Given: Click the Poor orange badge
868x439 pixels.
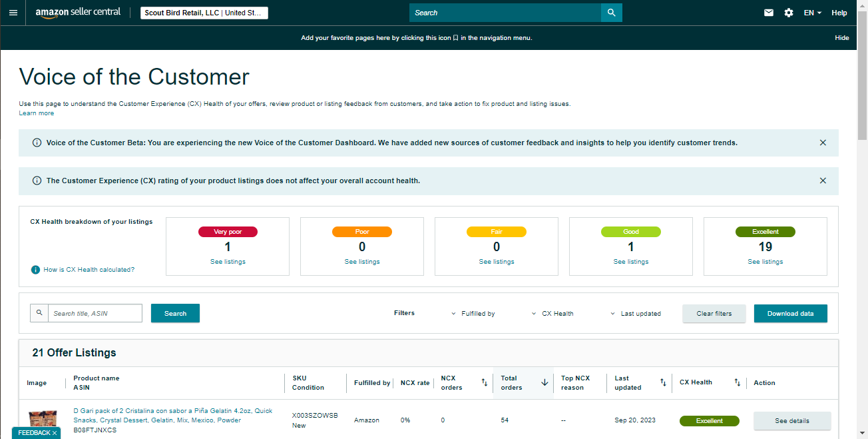Looking at the screenshot, I should 362,232.
